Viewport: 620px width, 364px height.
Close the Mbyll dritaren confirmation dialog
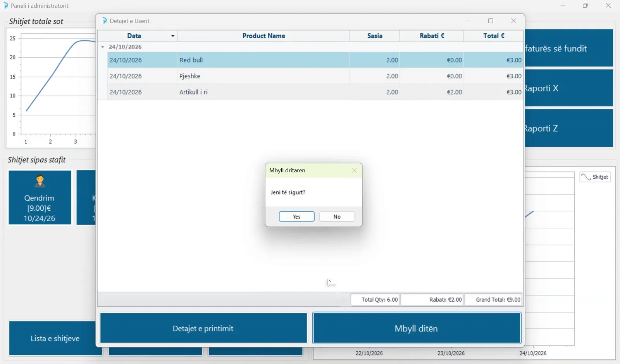click(x=354, y=170)
